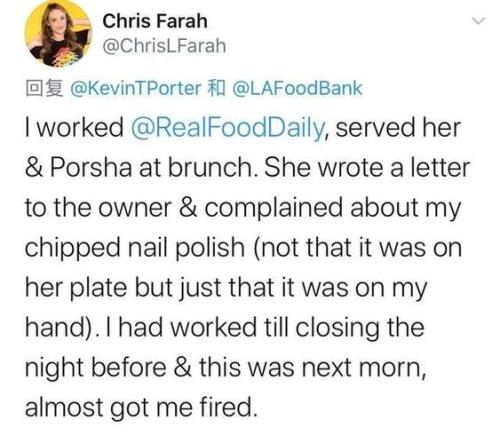
Task: Open the tweet options chevron menu
Action: (x=479, y=21)
